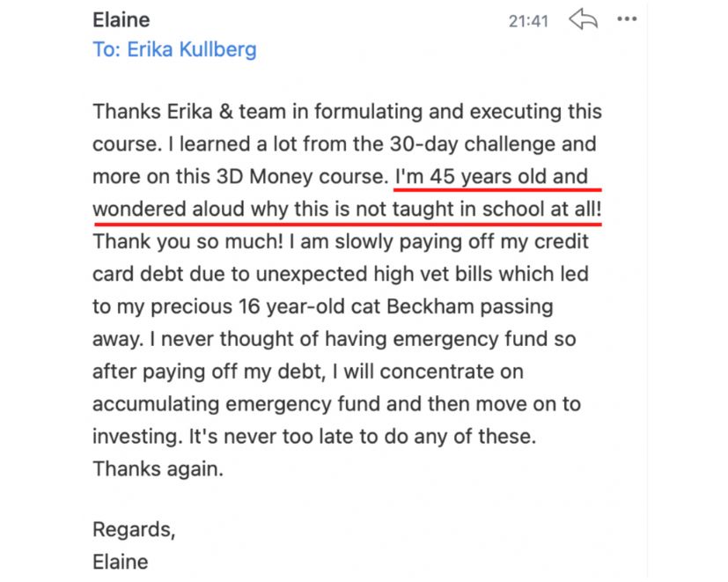Click sender name Elaine in the header
728x582 pixels.
pyautogui.click(x=121, y=19)
